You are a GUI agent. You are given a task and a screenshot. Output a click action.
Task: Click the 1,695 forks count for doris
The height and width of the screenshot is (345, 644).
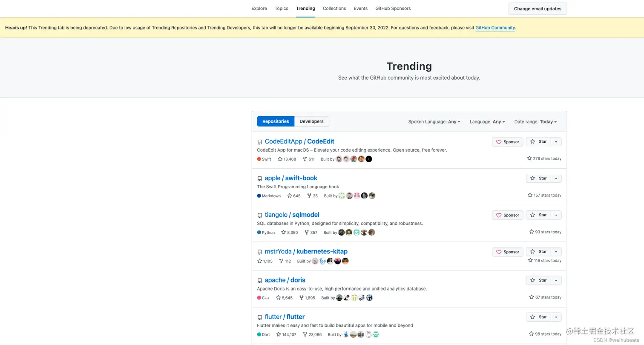[x=307, y=298]
